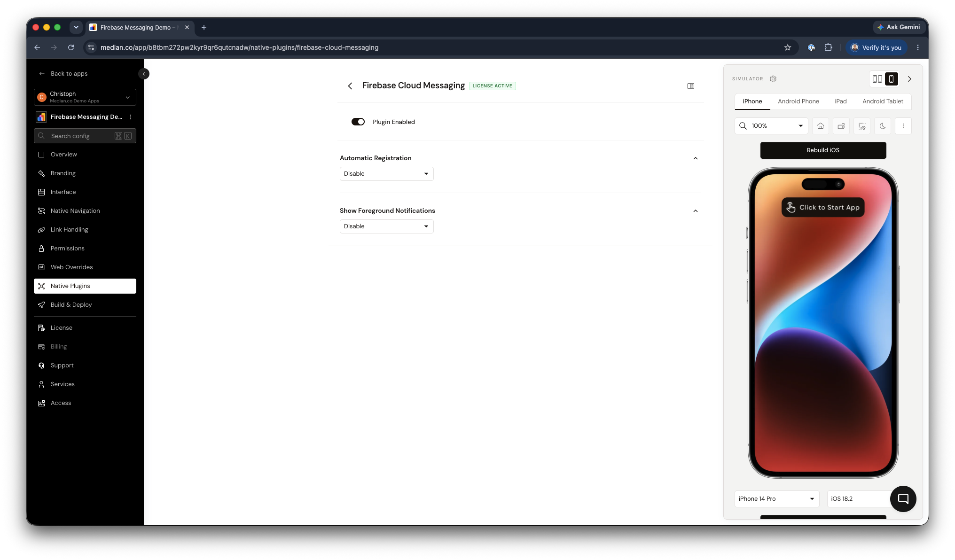This screenshot has width=955, height=560.
Task: Click the Rebuild iOS button
Action: pos(823,150)
